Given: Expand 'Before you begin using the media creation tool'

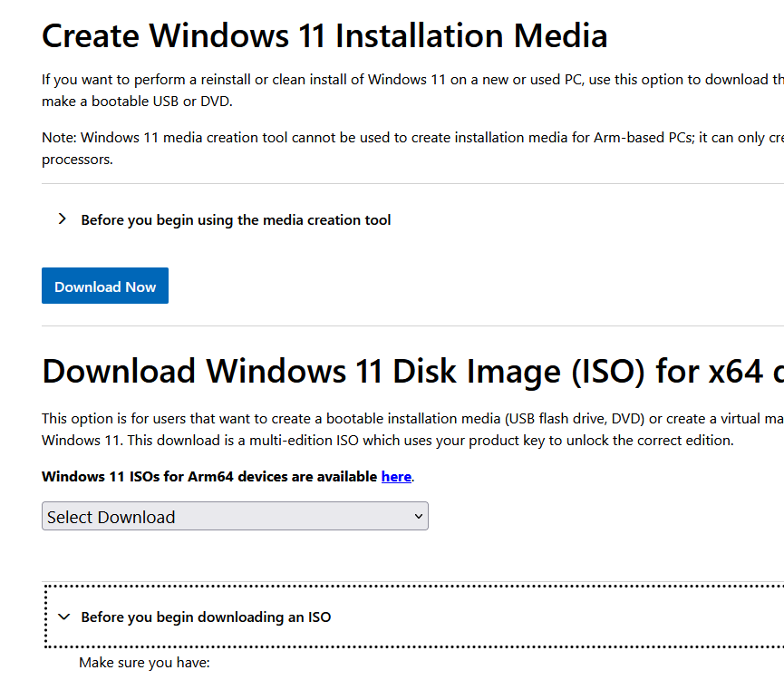Looking at the screenshot, I should pos(236,219).
